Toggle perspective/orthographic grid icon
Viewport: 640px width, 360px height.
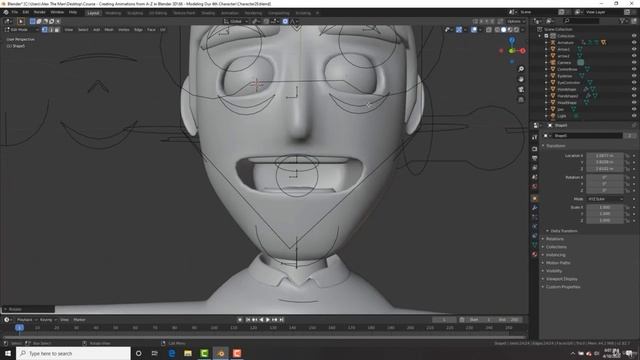click(x=521, y=100)
